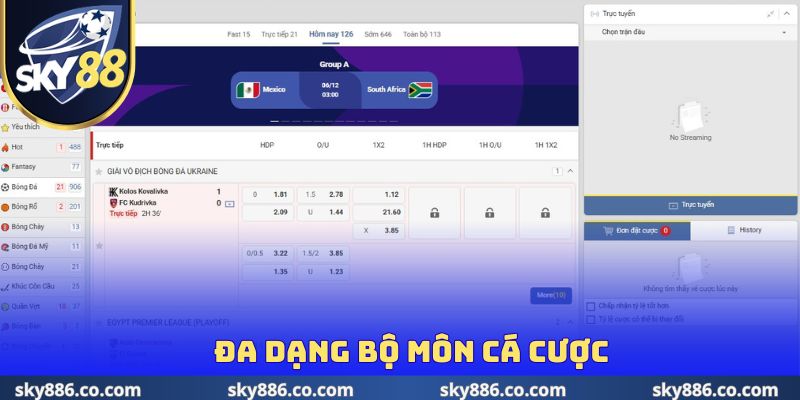Click the History list icon

tap(731, 230)
